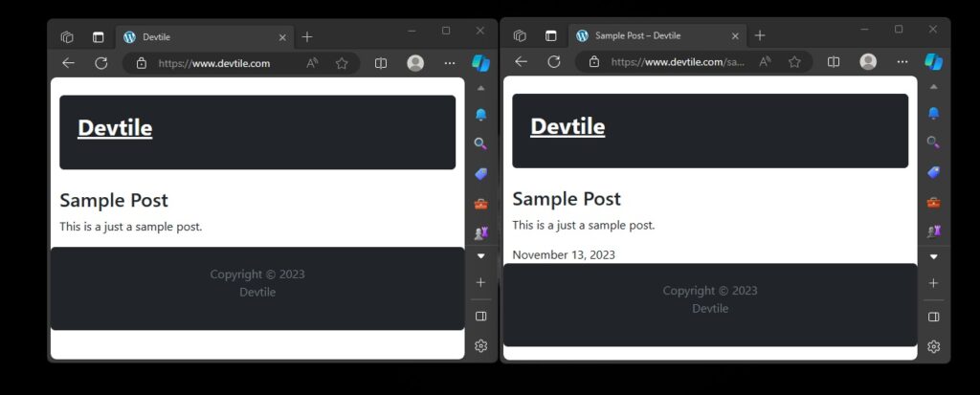Maximize the left Devtile browser window
Viewport: 980px width, 395px height.
(446, 31)
